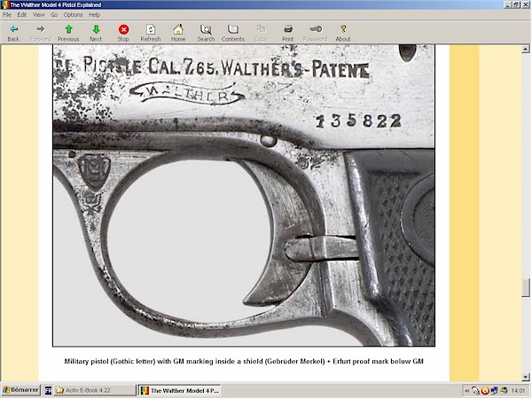This screenshot has height=399, width=532.
Task: Expand hidden tray icons with the chevron
Action: 467,391
